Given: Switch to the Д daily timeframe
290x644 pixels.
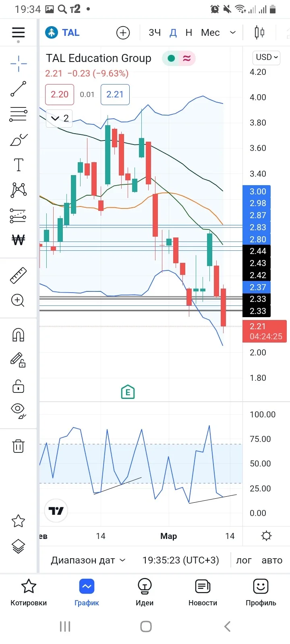Looking at the screenshot, I should [173, 33].
